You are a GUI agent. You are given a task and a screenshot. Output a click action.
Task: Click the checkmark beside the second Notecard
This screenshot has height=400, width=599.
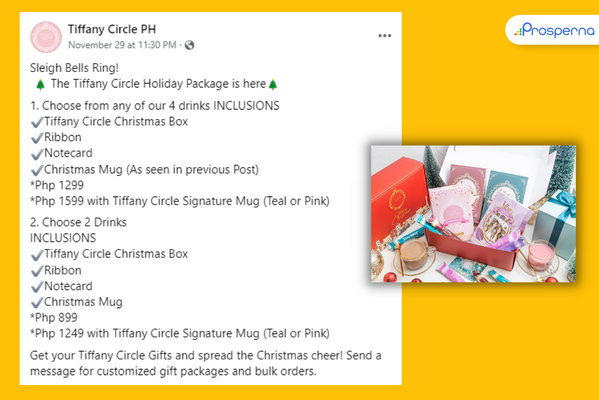click(x=37, y=287)
